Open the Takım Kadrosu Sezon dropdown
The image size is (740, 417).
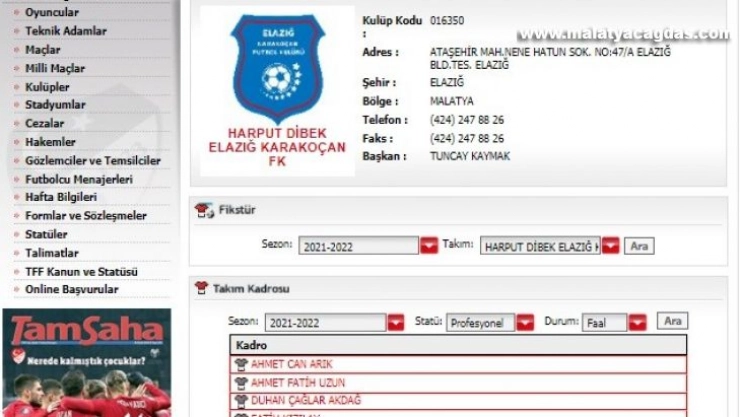397,323
